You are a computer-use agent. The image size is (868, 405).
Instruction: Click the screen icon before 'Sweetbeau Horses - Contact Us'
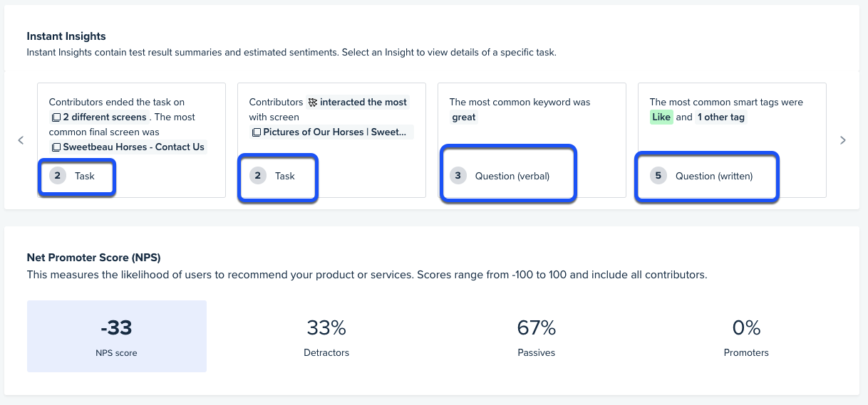(x=56, y=147)
